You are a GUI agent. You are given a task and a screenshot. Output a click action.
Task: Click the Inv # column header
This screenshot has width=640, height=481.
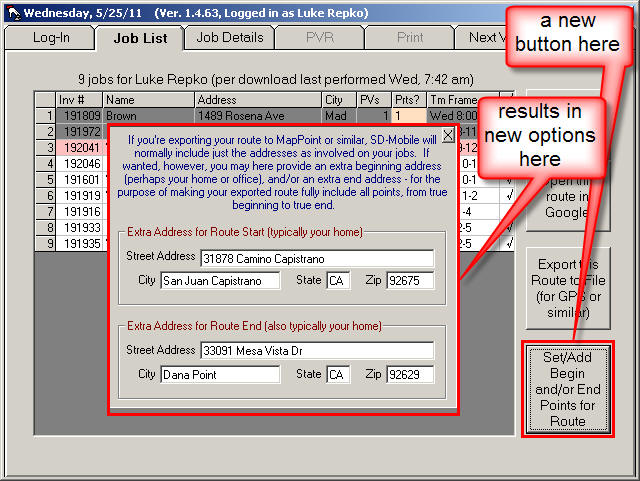tap(78, 100)
